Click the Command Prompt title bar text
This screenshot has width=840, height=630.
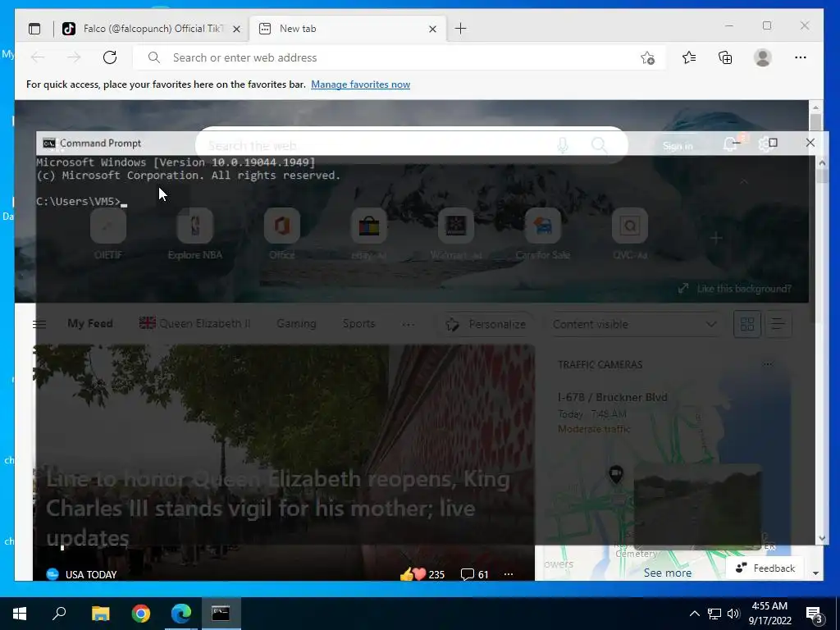click(x=100, y=143)
